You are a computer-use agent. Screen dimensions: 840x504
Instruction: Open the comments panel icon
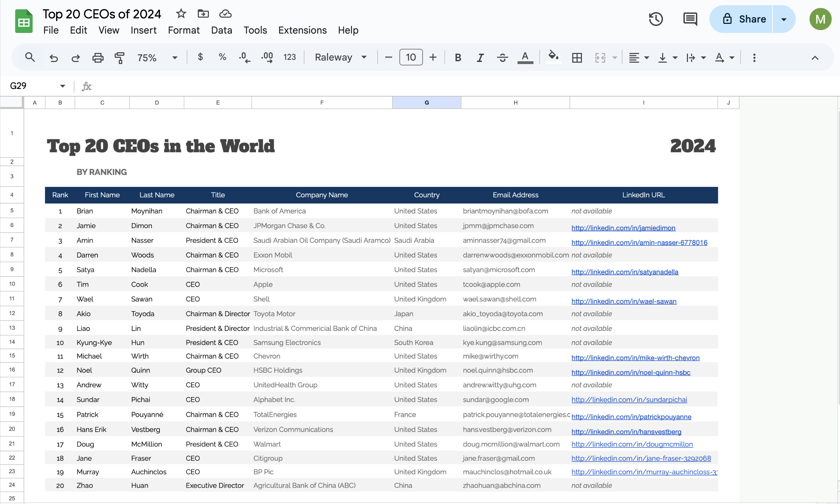pos(690,19)
